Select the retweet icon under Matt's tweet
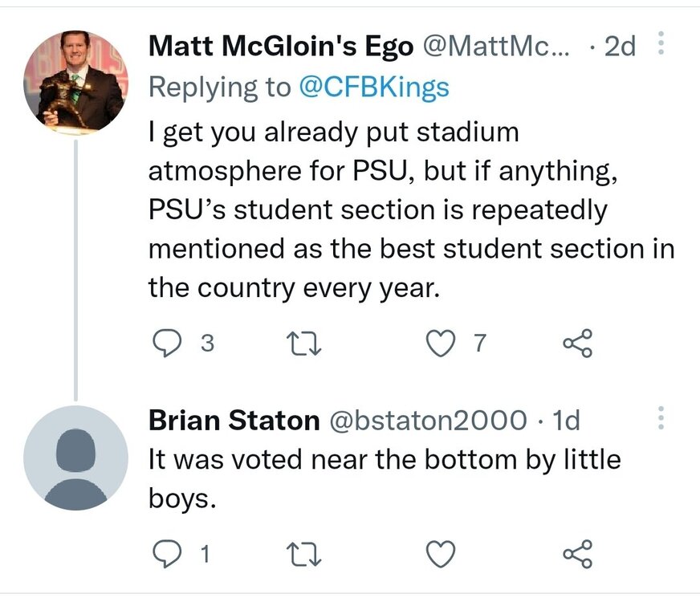Viewport: 700px width, 602px height. coord(303,342)
